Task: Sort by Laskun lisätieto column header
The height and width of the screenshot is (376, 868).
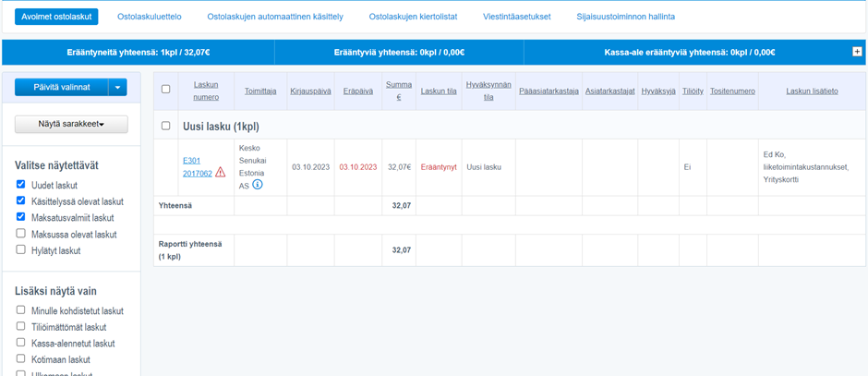Action: point(812,91)
